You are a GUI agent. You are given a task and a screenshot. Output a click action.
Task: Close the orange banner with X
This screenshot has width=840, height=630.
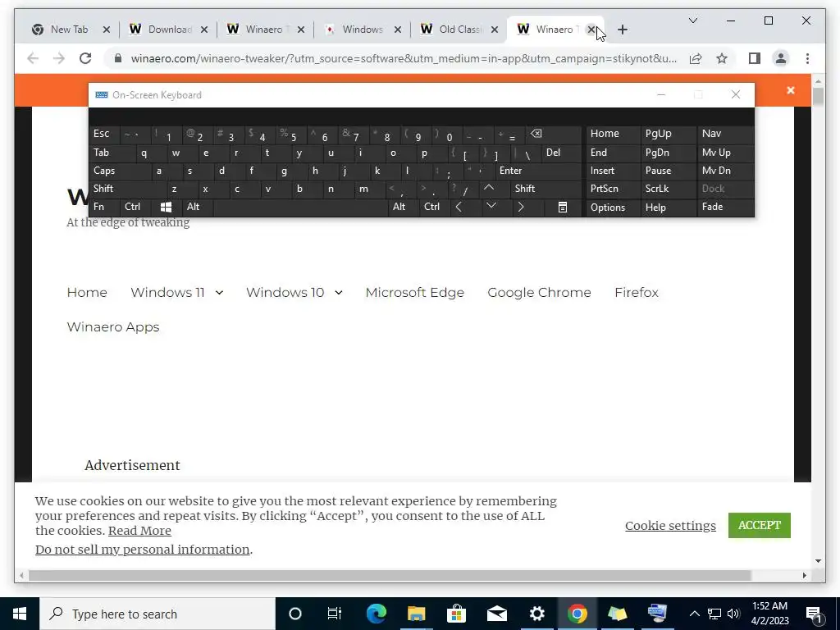coord(790,90)
